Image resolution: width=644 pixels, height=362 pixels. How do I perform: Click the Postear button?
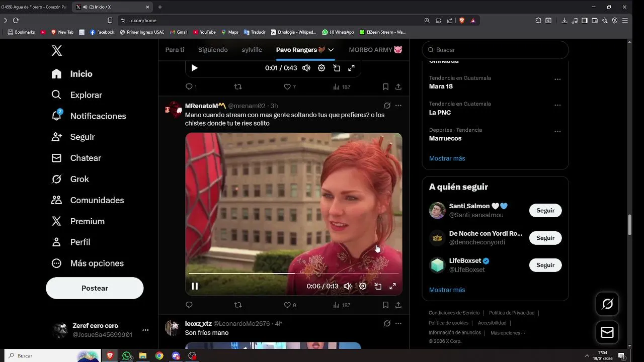tap(95, 288)
